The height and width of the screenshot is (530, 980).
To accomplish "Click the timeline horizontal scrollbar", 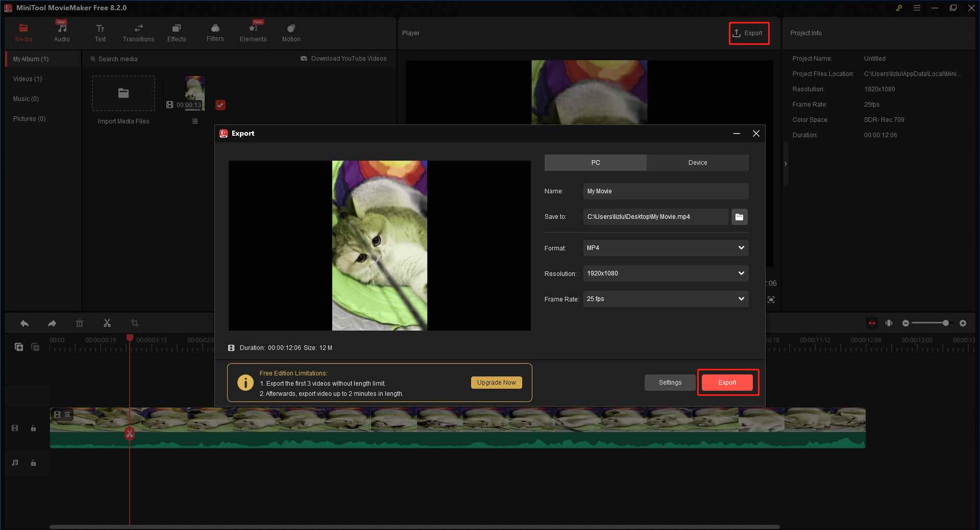I will click(414, 527).
